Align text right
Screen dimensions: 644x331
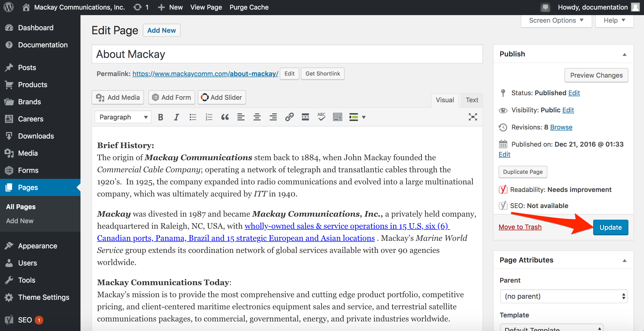point(273,117)
